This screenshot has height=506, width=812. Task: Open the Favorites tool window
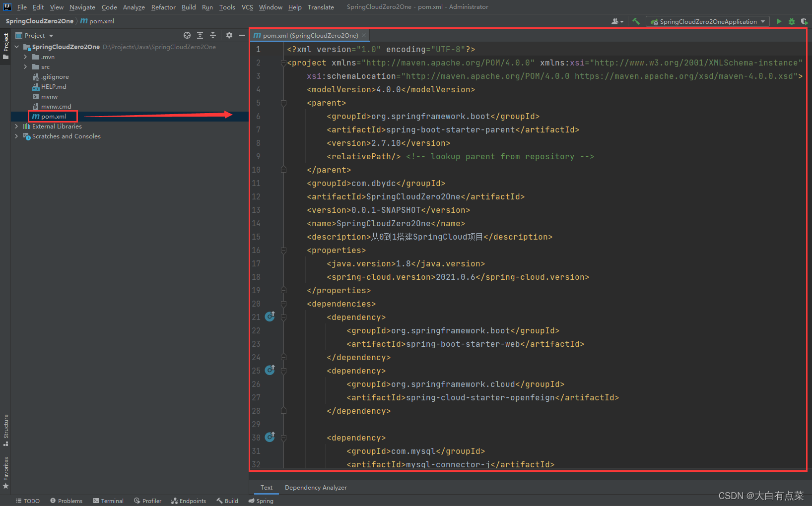click(6, 473)
